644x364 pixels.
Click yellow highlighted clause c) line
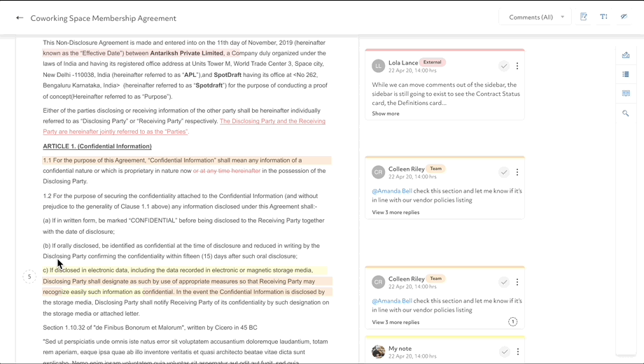(x=185, y=270)
